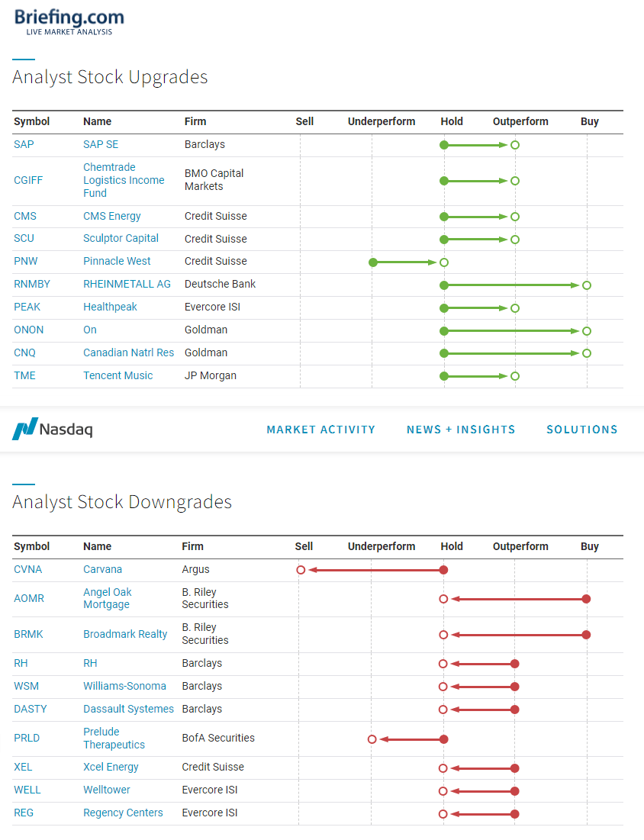This screenshot has height=840, width=644.
Task: Open the Angel Oak Mortgage link
Action: (107, 598)
